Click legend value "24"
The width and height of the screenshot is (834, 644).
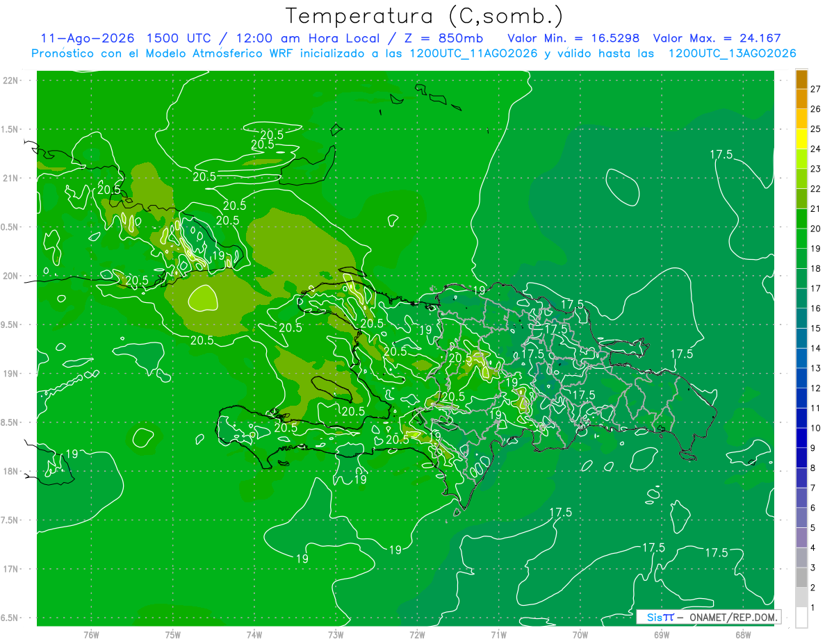click(x=816, y=149)
